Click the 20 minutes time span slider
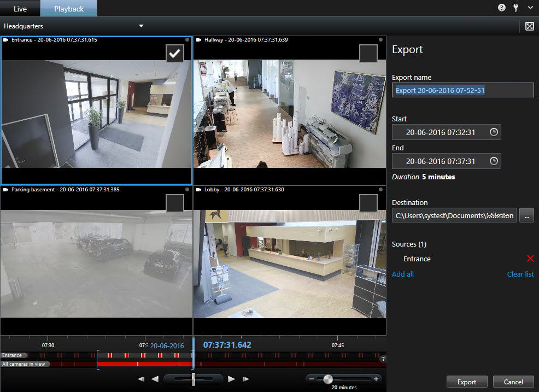This screenshot has height=392, width=539. [x=328, y=379]
